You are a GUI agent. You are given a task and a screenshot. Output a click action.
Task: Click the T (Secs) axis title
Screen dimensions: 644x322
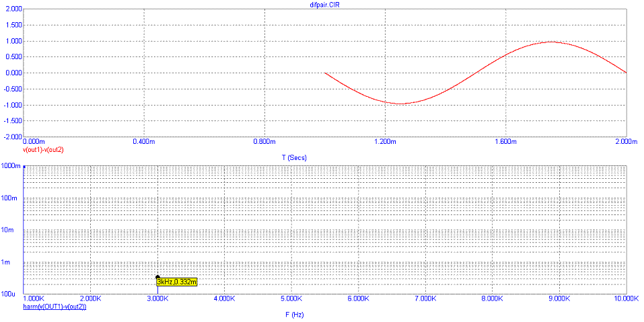294,158
